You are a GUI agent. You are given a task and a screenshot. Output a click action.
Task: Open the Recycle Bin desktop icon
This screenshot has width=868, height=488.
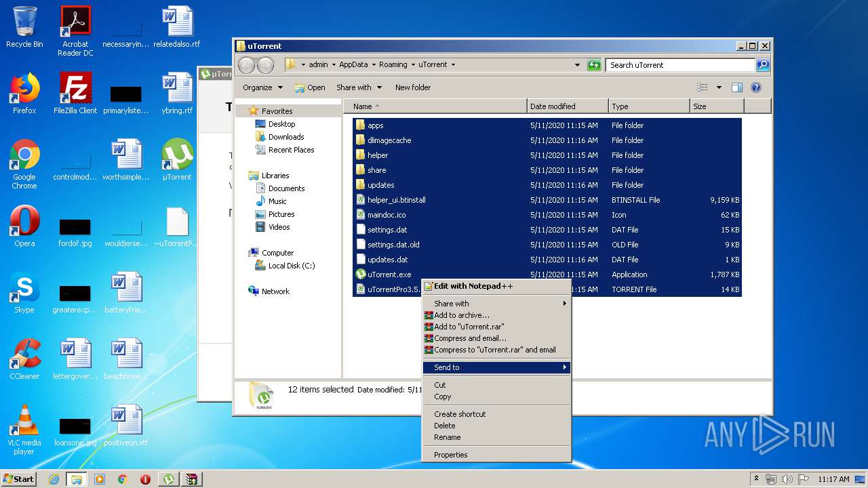[24, 27]
